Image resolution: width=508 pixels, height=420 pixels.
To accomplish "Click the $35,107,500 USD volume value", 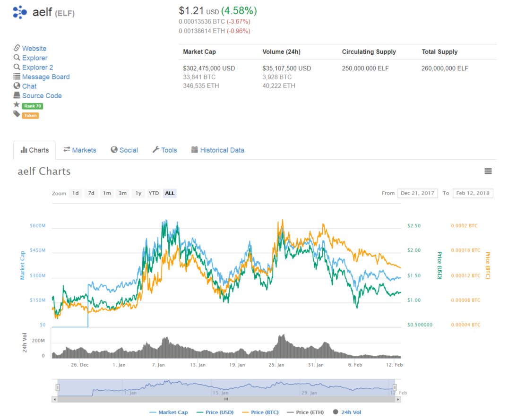I will click(x=287, y=69).
